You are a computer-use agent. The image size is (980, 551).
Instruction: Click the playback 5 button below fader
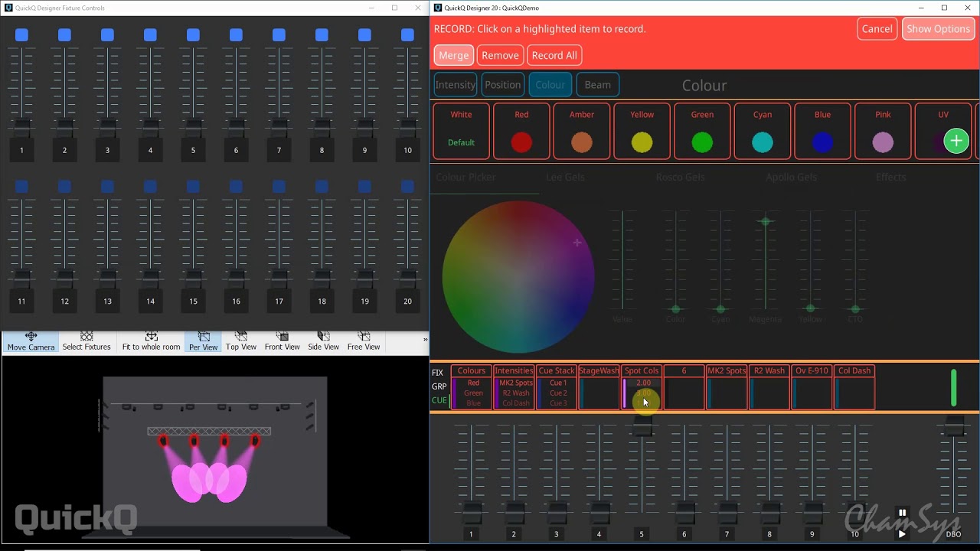click(642, 534)
